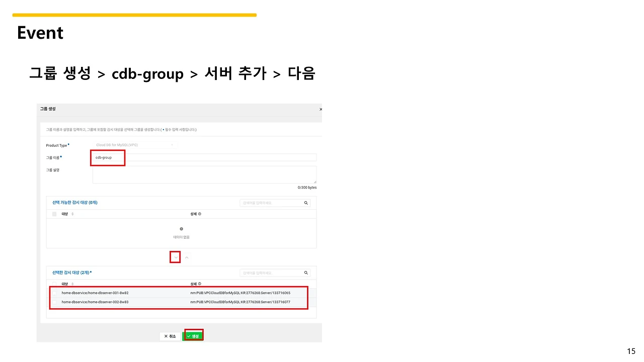Click the 그룹 이름 field containing cdb-group
Screen dimensions: 644x362
click(x=107, y=157)
